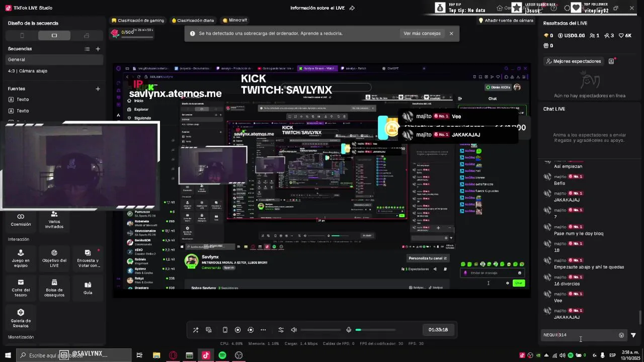Open the viewer list icon with red dot
Viewport: 644px width, 362px height.
click(611, 61)
